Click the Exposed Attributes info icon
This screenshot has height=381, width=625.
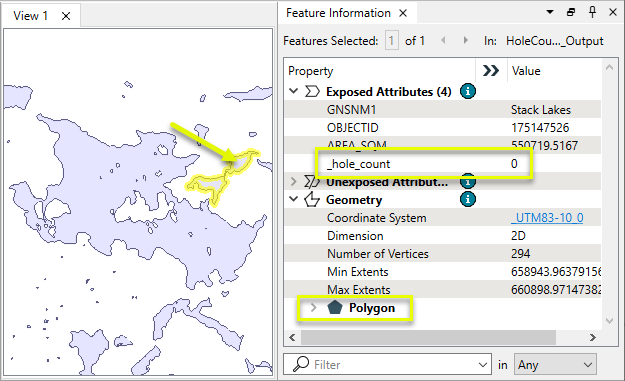[x=468, y=92]
